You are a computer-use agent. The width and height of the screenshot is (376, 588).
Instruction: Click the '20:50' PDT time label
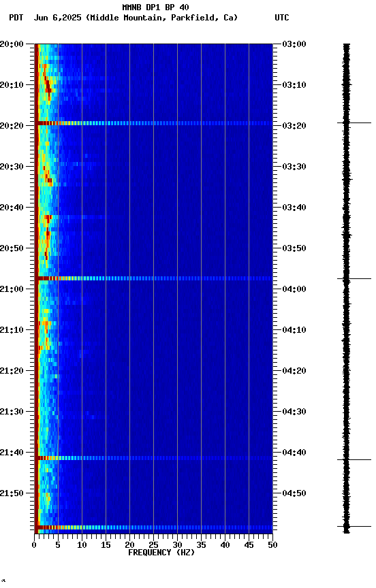point(12,248)
